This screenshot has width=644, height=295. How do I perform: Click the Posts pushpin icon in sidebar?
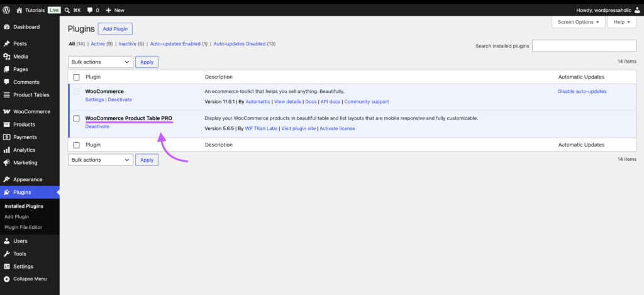pos(6,43)
